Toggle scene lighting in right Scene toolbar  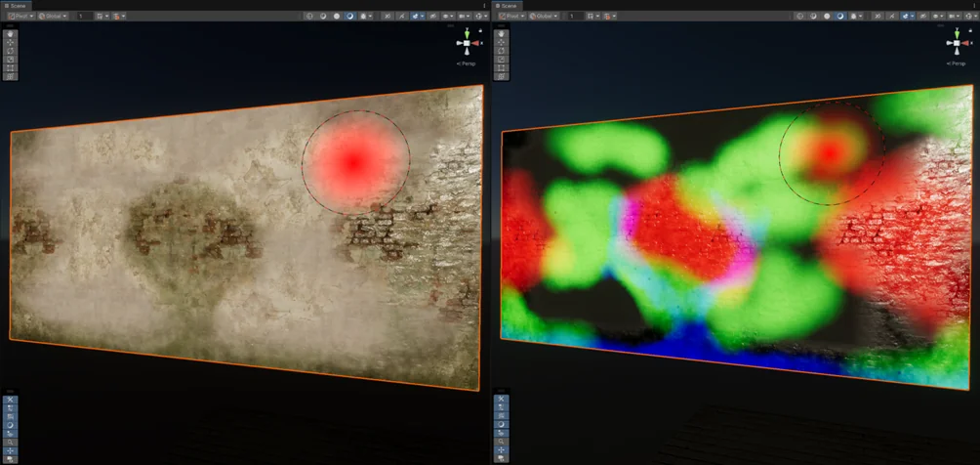[x=892, y=16]
